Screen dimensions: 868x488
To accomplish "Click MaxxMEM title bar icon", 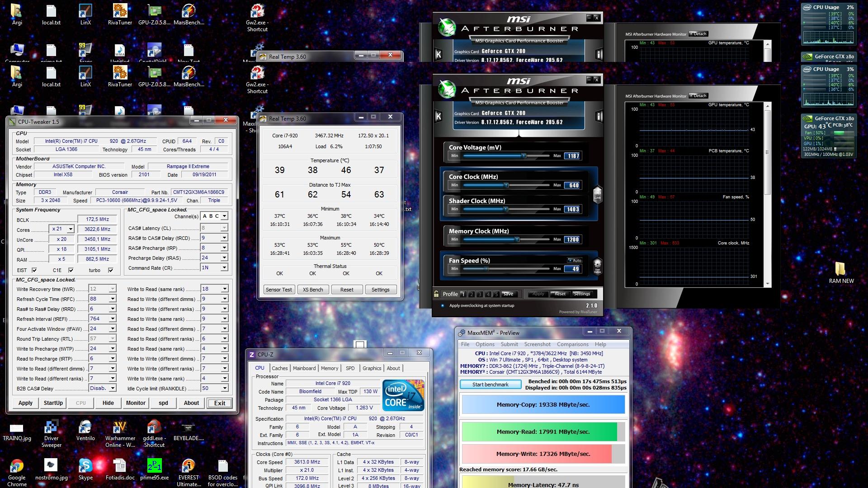I will tap(462, 333).
